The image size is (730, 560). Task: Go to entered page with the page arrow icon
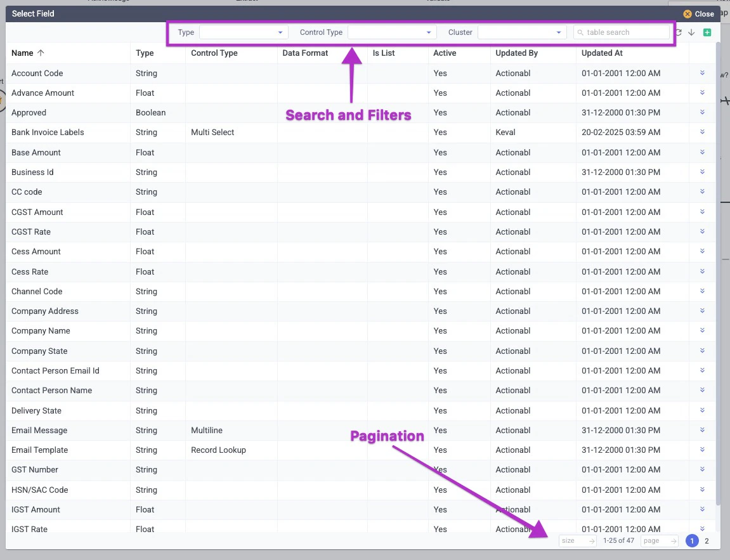(x=673, y=541)
